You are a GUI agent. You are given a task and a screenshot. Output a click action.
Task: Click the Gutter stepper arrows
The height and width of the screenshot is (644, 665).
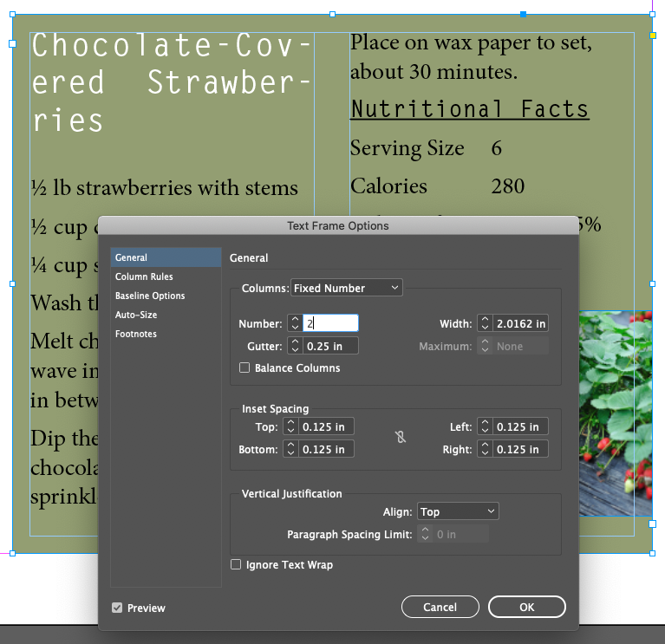pyautogui.click(x=295, y=346)
